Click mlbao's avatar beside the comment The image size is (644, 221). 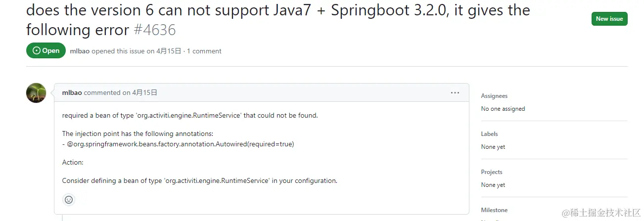[36, 93]
